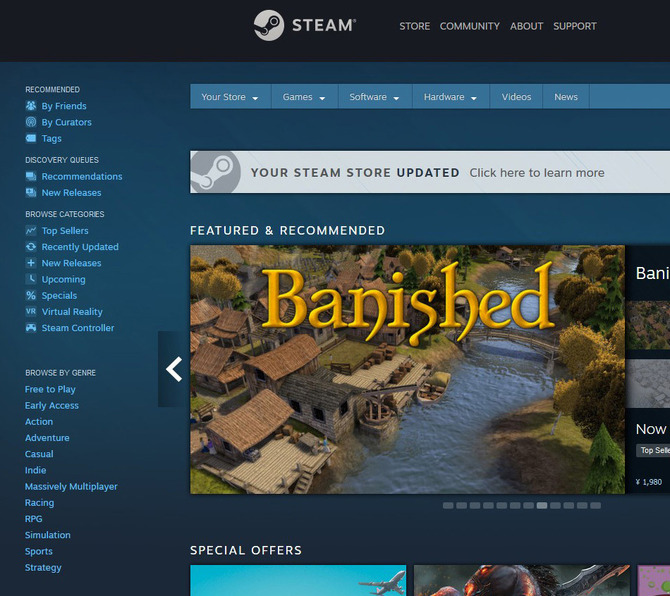
Task: Open By Friends recommendations link
Action: (64, 106)
